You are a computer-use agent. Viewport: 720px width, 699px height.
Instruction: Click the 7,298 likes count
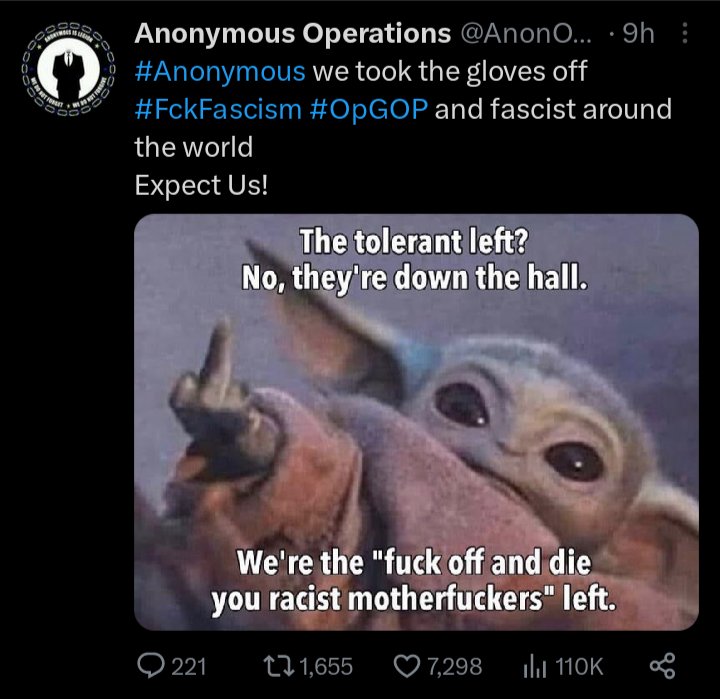[454, 666]
